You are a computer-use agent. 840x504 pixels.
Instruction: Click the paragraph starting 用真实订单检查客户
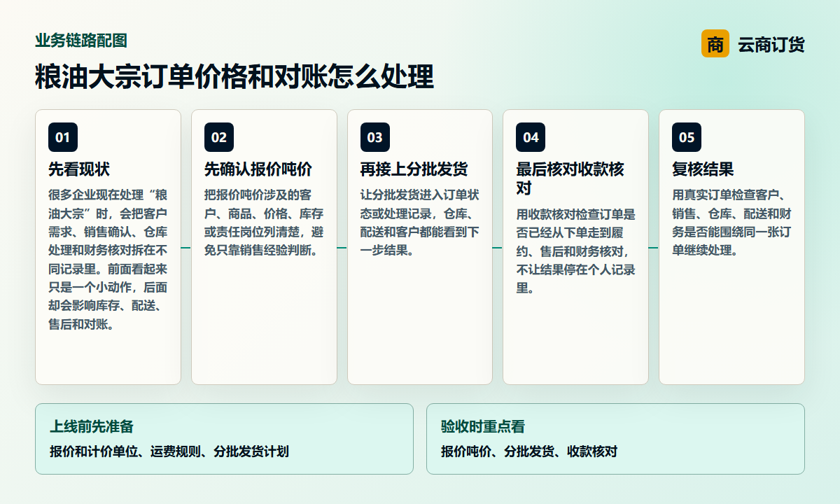point(731,223)
